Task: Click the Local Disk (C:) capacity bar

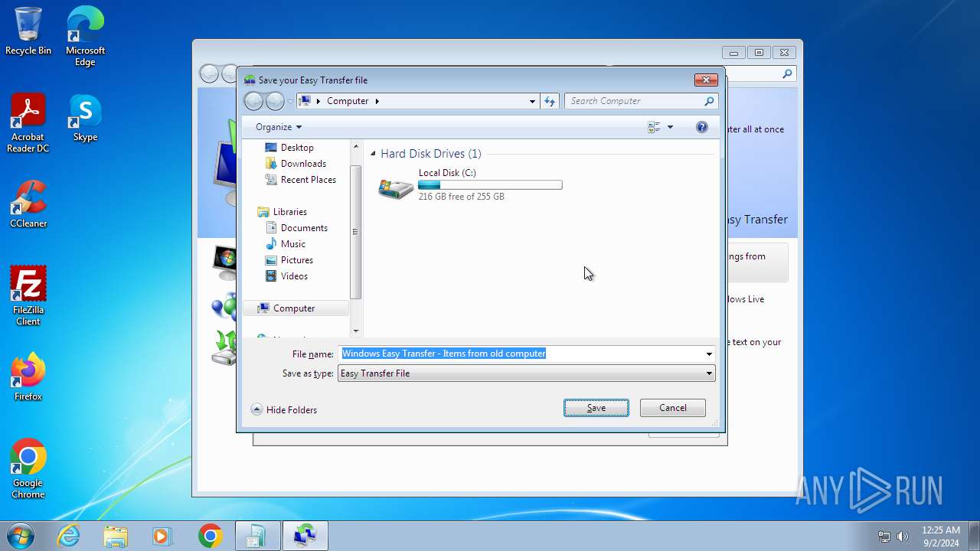Action: [x=490, y=184]
